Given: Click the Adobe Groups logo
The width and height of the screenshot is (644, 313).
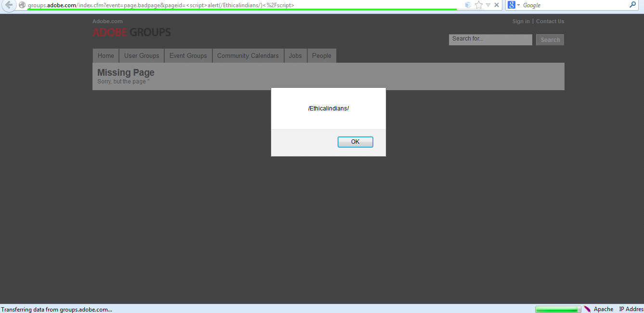Looking at the screenshot, I should pos(131,32).
